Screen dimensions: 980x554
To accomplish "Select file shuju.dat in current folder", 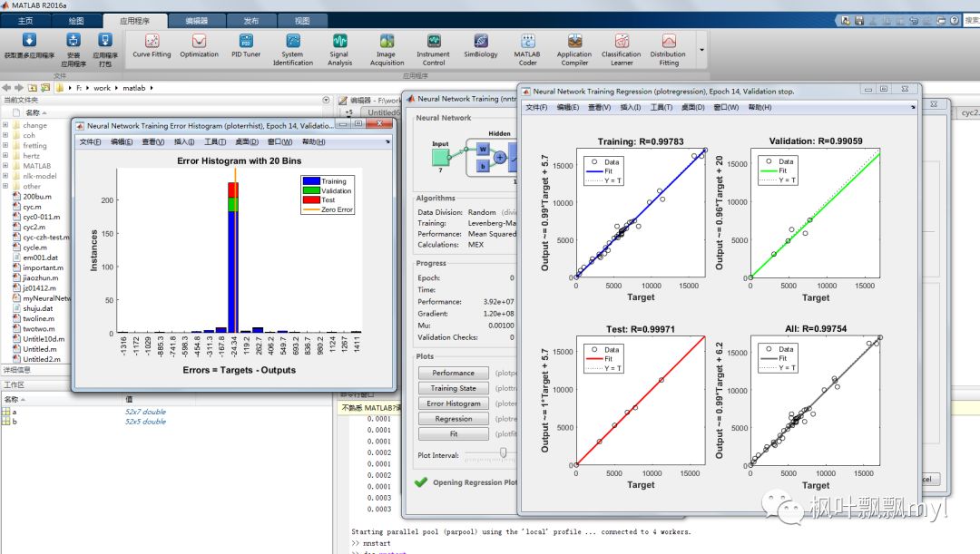I will click(37, 308).
